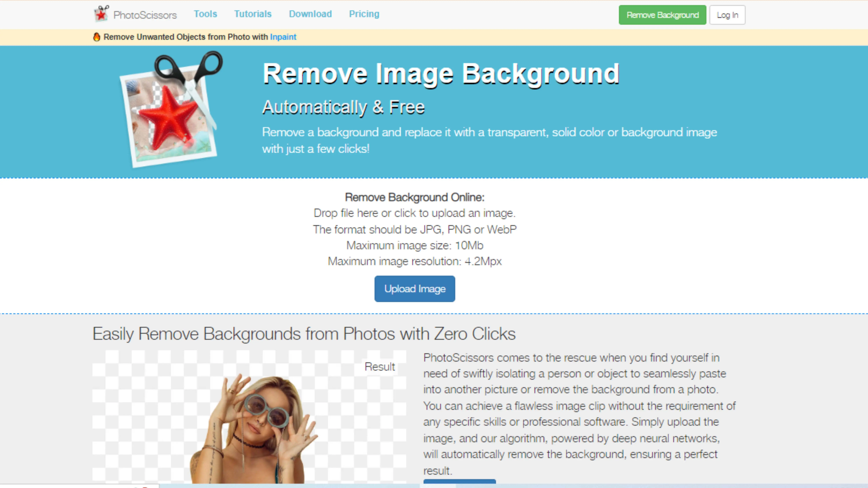Click the 'Remove Background Online:' label
This screenshot has width=868, height=488.
pyautogui.click(x=415, y=197)
